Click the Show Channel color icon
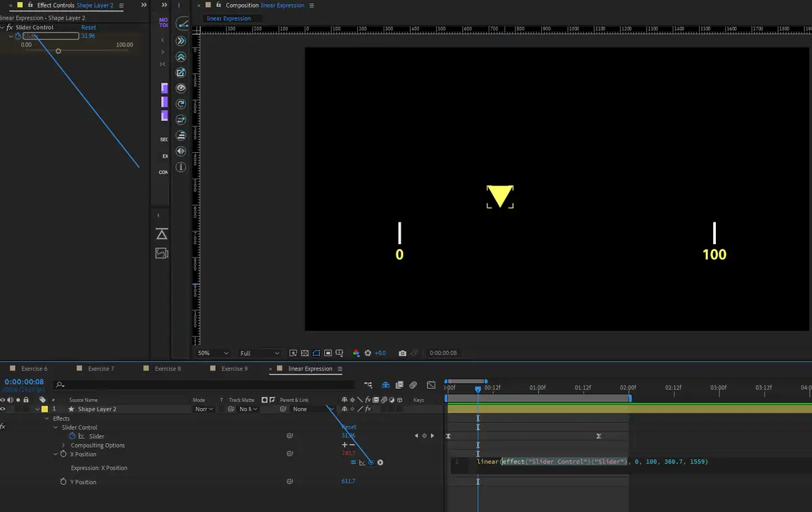This screenshot has height=512, width=812. 356,353
